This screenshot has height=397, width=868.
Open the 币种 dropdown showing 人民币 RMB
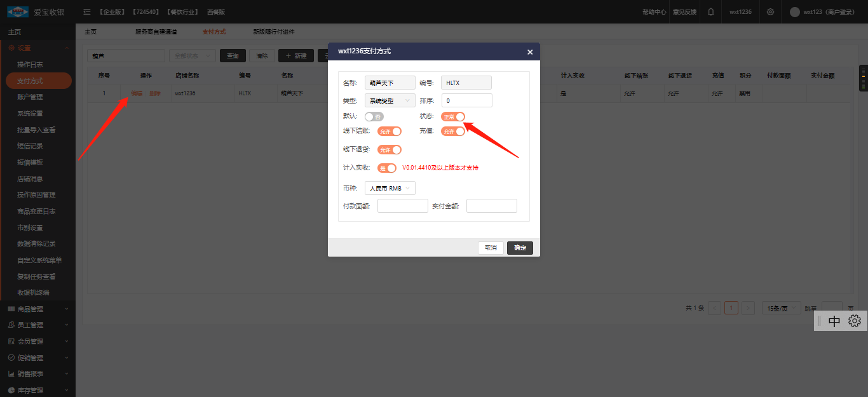pos(390,188)
